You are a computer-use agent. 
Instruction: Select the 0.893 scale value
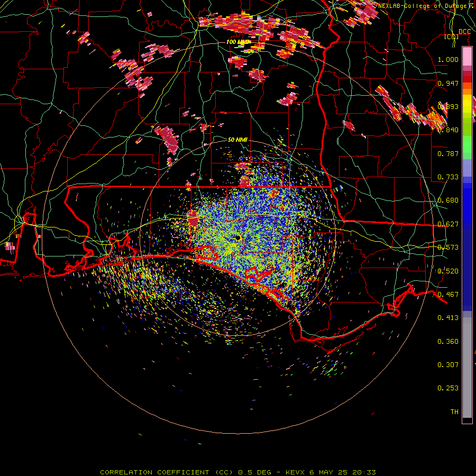click(448, 106)
